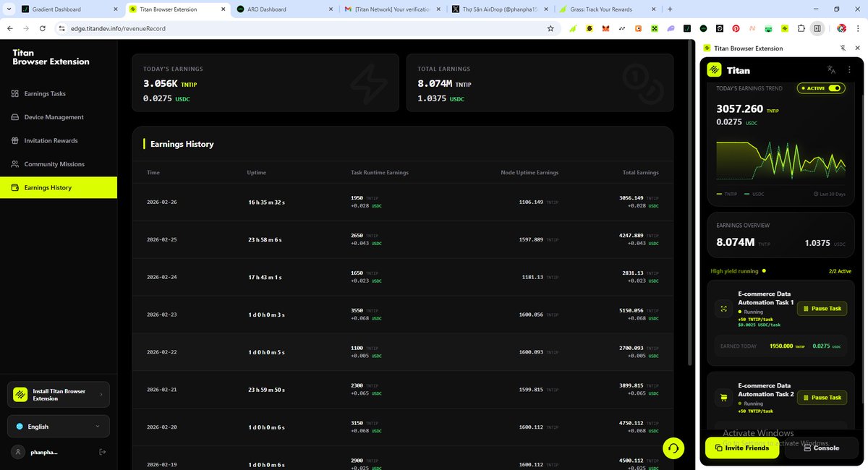Open the tab search dropdown arrow
The image size is (868, 470).
tap(8, 9)
